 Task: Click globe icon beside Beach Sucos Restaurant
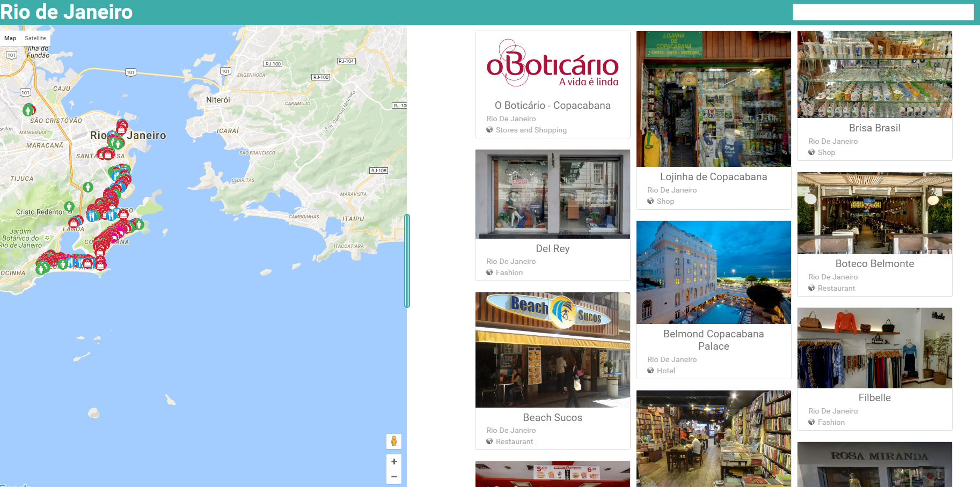[x=489, y=441]
